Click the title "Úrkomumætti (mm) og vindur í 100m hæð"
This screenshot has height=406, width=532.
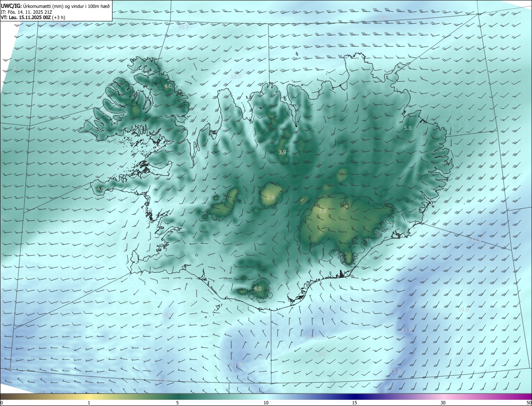66,5
